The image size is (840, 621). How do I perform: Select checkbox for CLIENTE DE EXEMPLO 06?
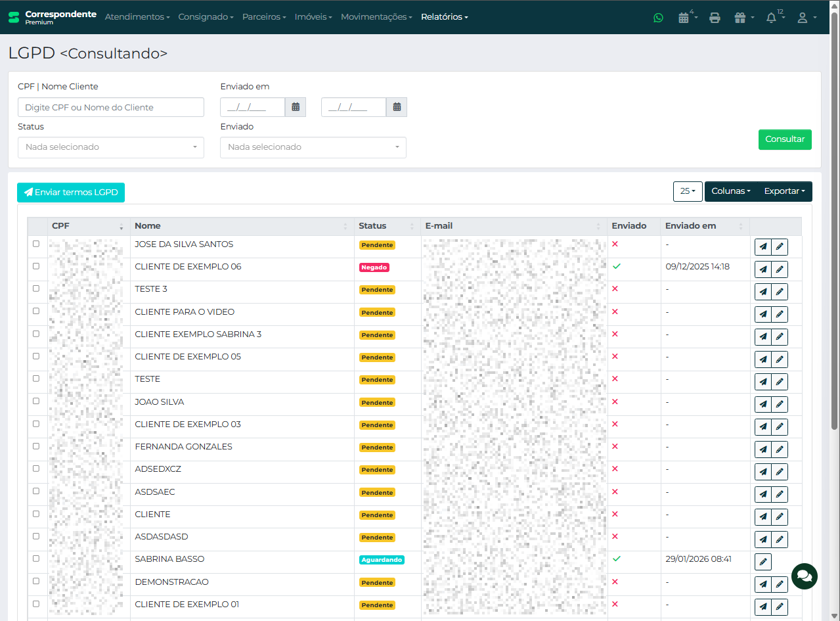click(36, 266)
